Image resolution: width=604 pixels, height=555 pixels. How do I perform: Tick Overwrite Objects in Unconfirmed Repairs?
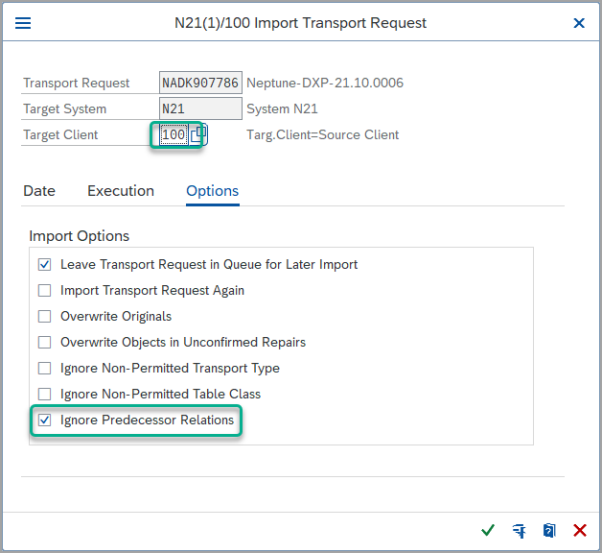click(45, 343)
